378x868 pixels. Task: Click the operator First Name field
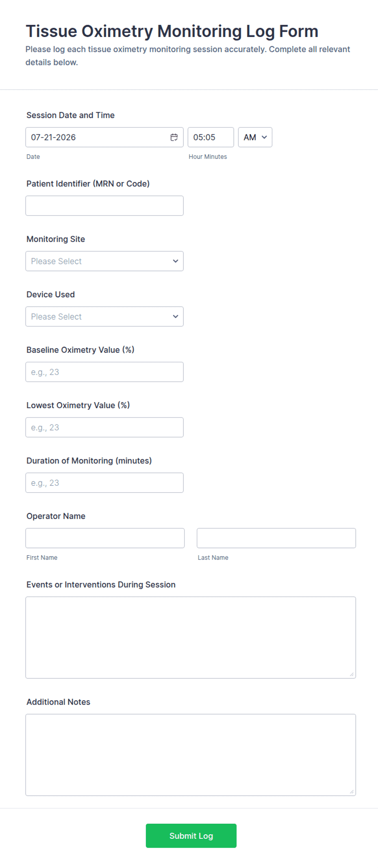pos(105,538)
